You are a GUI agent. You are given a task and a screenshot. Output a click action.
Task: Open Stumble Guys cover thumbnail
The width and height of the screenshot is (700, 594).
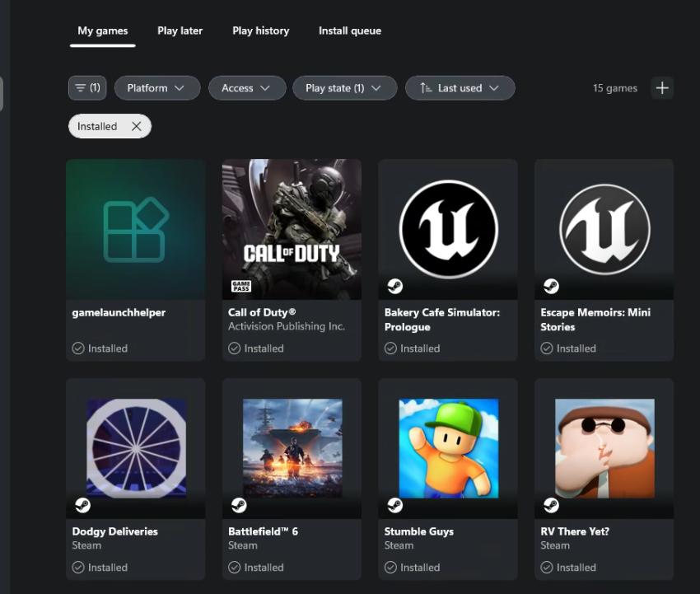click(449, 448)
